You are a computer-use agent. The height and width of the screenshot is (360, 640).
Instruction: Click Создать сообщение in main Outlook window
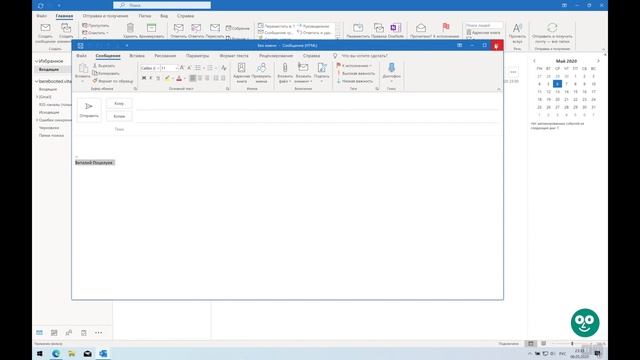[45, 33]
